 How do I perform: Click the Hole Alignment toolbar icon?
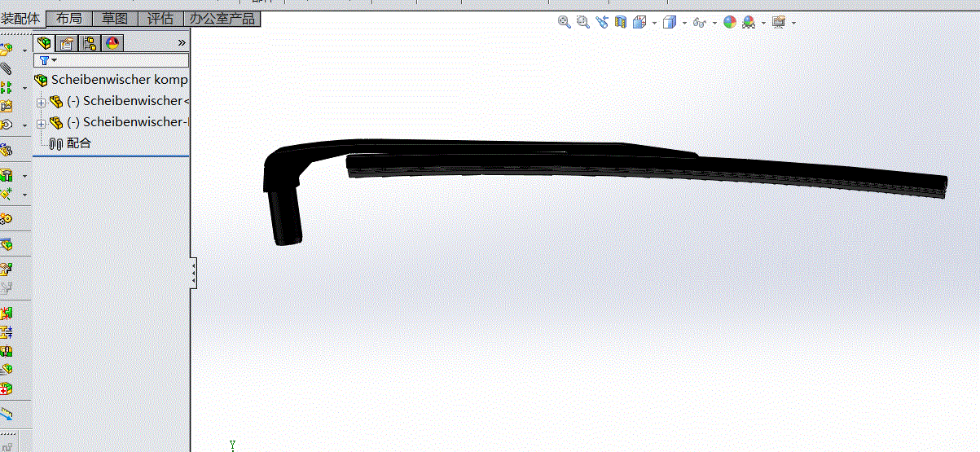pyautogui.click(x=7, y=351)
